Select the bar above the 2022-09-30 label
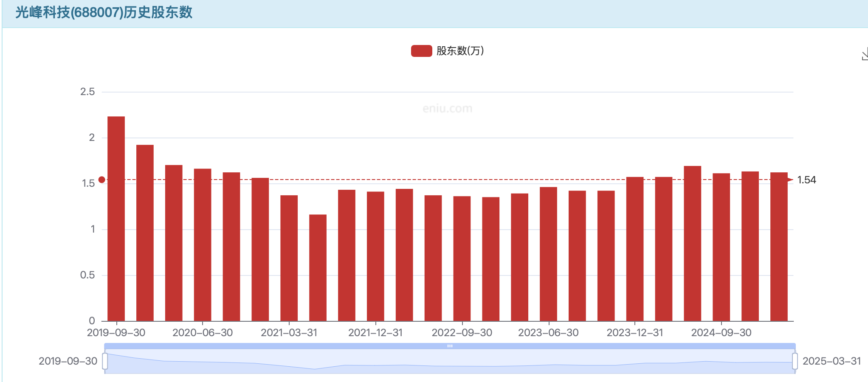The width and height of the screenshot is (868, 382). [x=462, y=258]
